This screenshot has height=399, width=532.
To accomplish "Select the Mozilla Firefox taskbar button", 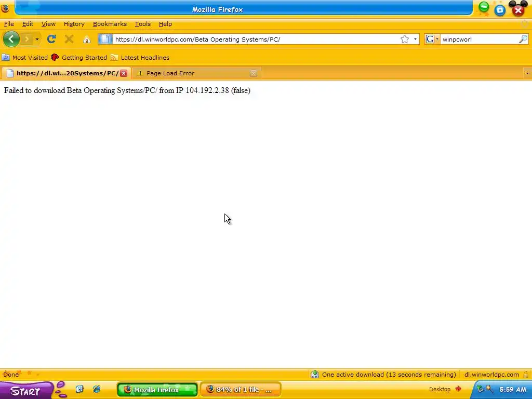I will pyautogui.click(x=157, y=390).
